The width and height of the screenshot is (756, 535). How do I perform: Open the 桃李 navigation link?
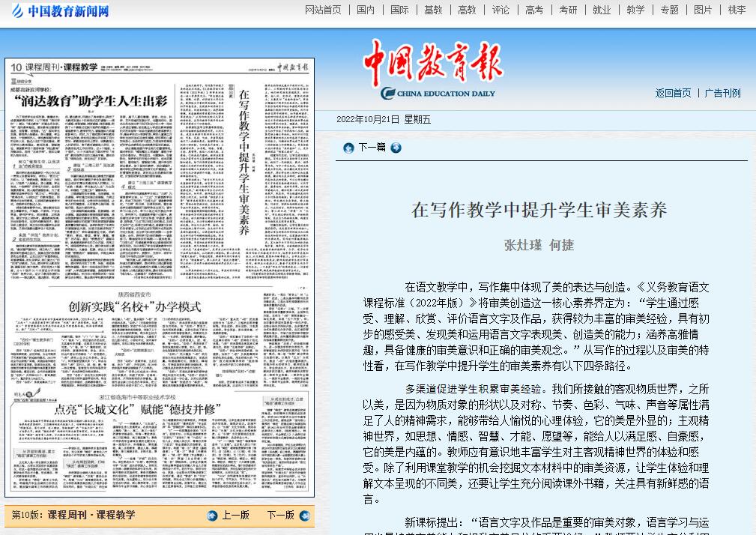737,10
